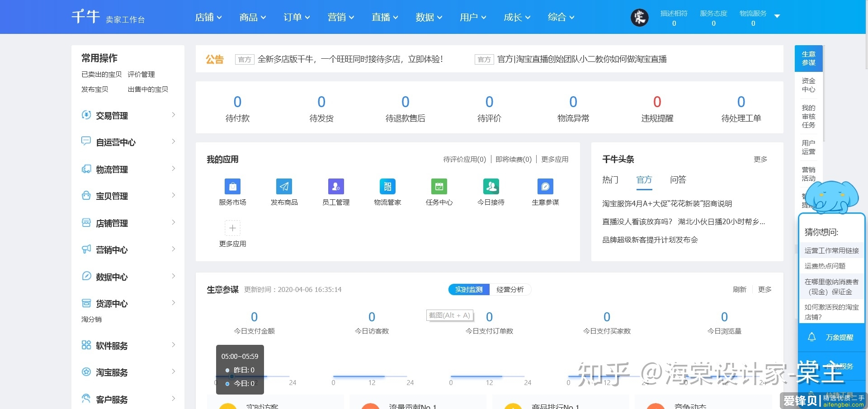Click the 自运营中心 chat bubble icon

(86, 141)
